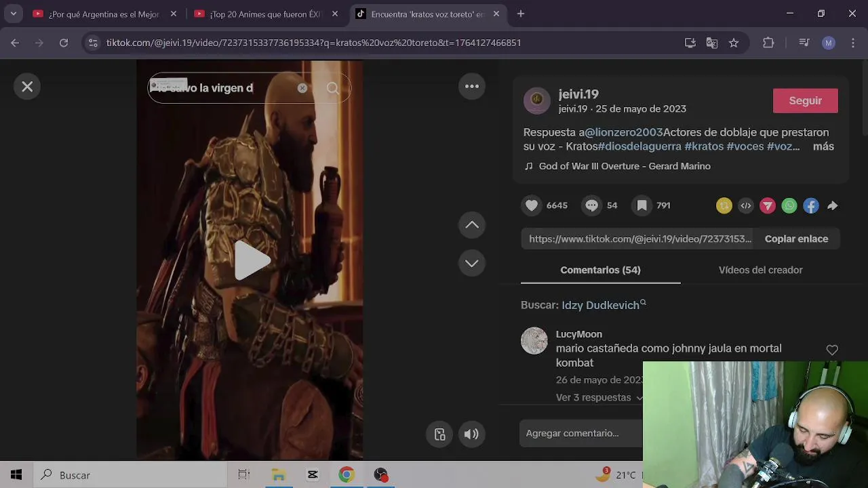
Task: Open Chrome from the taskbar
Action: pyautogui.click(x=347, y=475)
